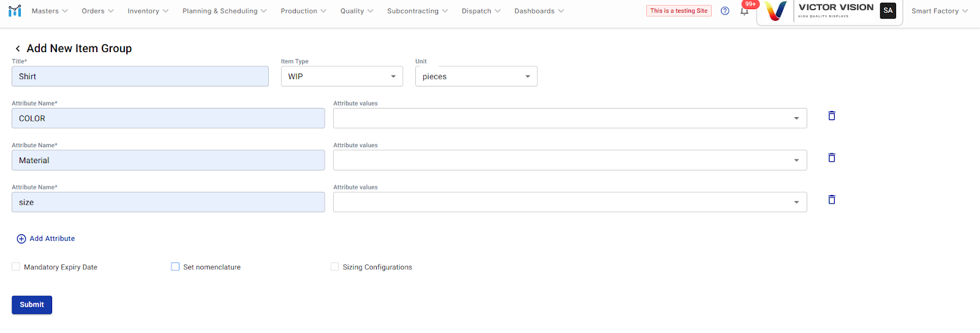
Task: Enable Mandatory Expiry Date checkbox
Action: pyautogui.click(x=16, y=267)
